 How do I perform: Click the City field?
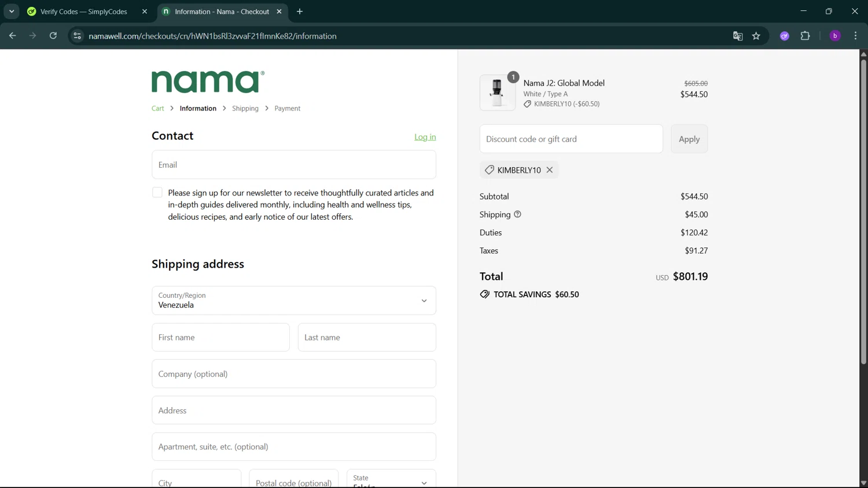(x=196, y=479)
